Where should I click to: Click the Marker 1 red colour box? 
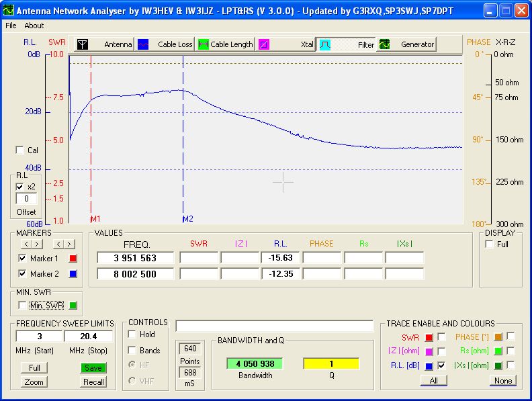pos(74,259)
